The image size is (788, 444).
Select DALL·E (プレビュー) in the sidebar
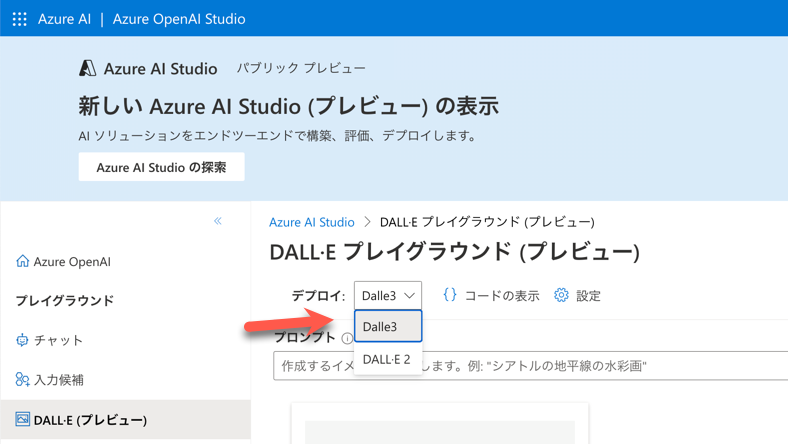(126, 419)
